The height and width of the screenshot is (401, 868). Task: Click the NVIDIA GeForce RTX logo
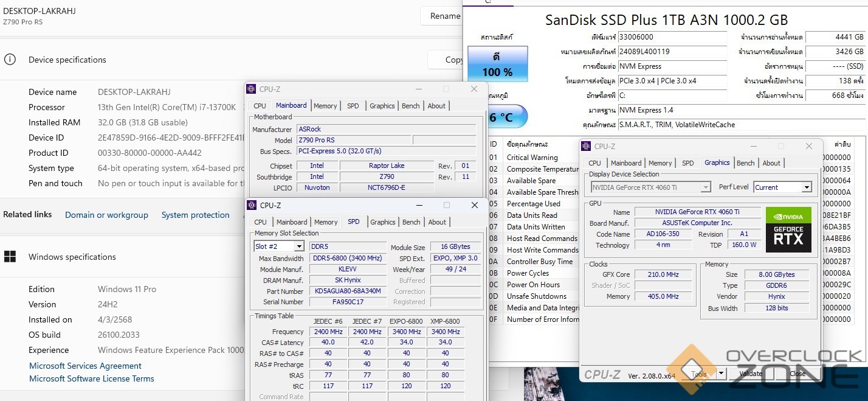788,230
